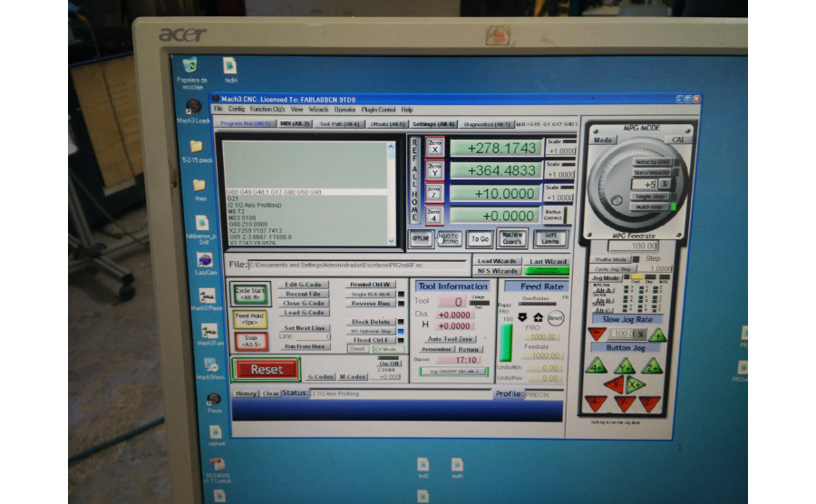816x504 pixels.
Task: Select the LazyCam desktop shortcut
Action: click(205, 264)
